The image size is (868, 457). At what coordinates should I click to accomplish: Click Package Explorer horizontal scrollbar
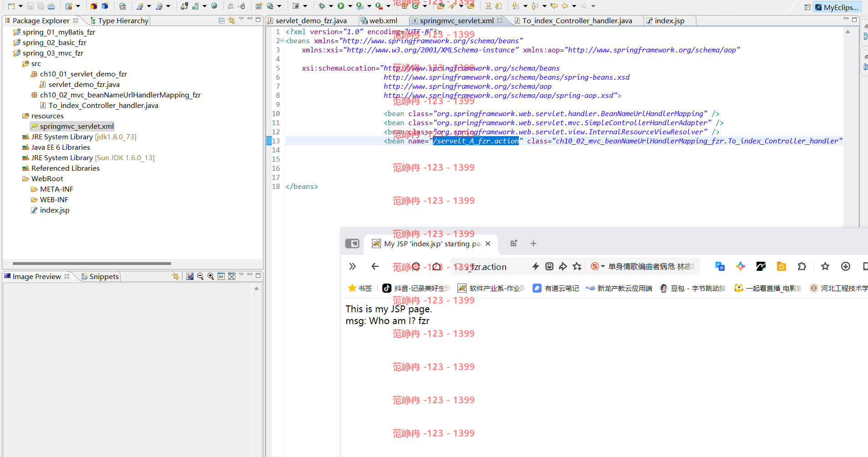click(x=91, y=263)
